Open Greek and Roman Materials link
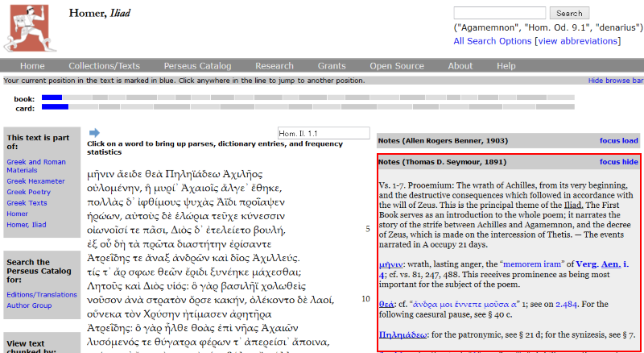The image size is (644, 353). (x=36, y=166)
